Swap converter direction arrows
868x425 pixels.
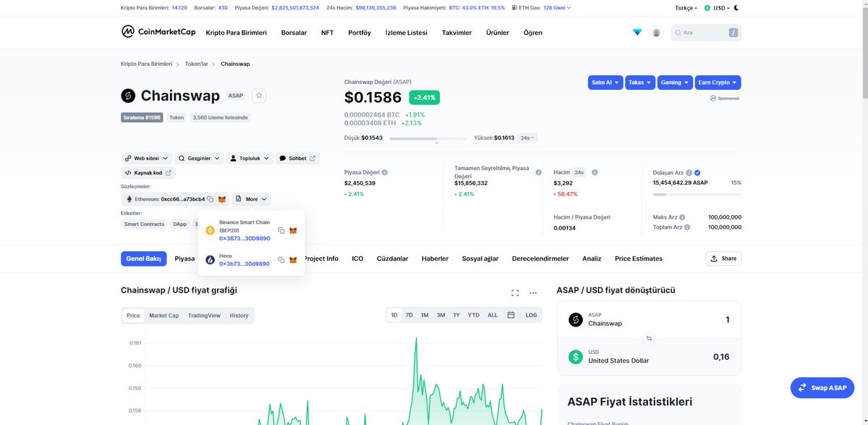(649, 338)
